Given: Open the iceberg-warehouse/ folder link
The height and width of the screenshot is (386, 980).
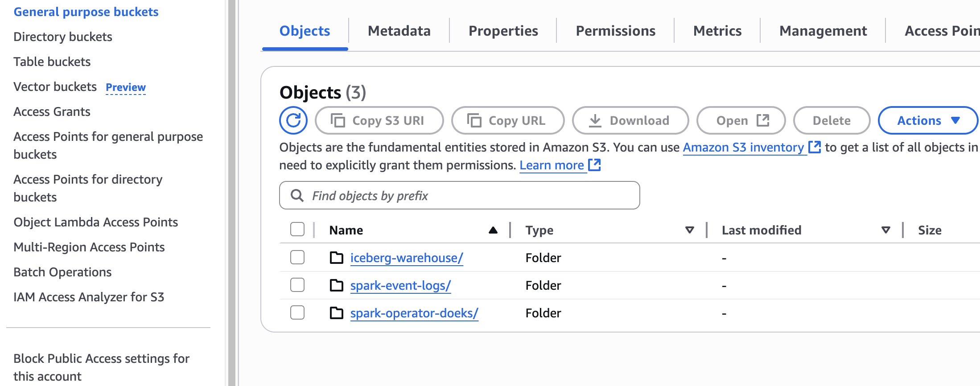Looking at the screenshot, I should (x=407, y=258).
